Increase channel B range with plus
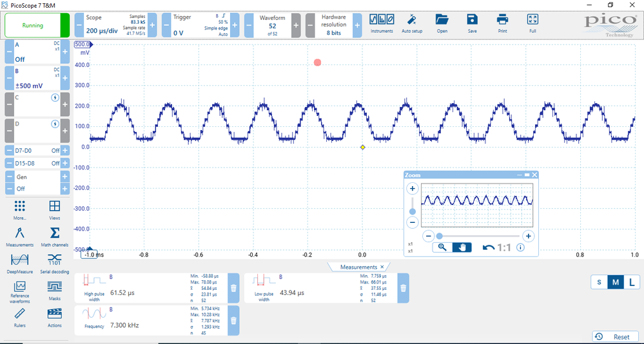Image resolution: width=644 pixels, height=344 pixels. coord(65,78)
